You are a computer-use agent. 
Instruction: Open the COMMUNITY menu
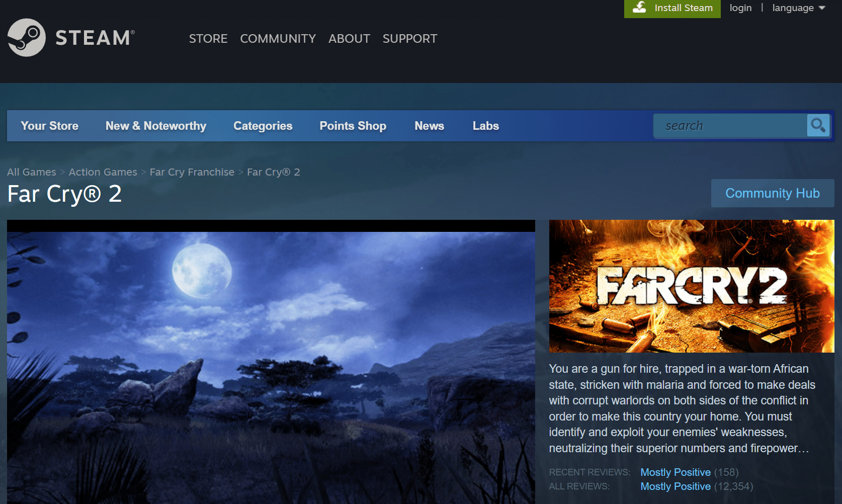278,39
